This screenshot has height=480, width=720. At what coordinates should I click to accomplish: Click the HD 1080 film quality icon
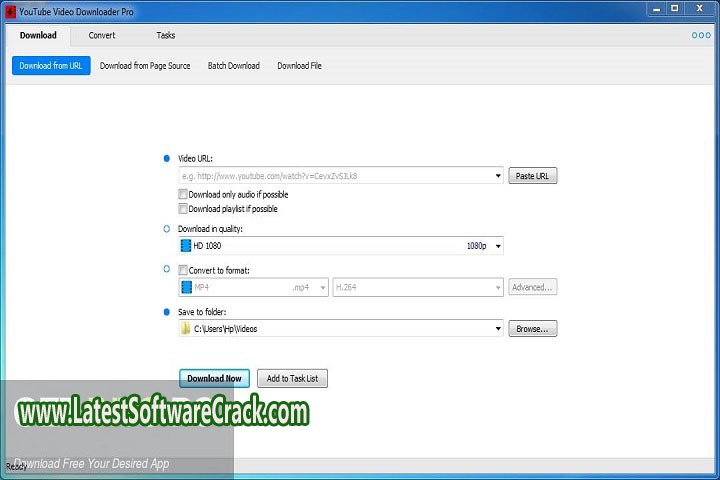186,245
